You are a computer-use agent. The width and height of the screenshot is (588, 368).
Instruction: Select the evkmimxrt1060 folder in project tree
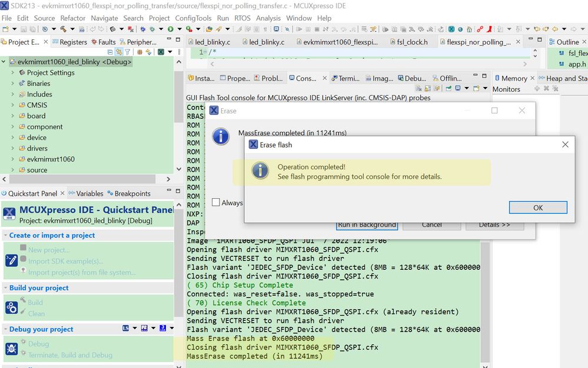pyautogui.click(x=51, y=159)
